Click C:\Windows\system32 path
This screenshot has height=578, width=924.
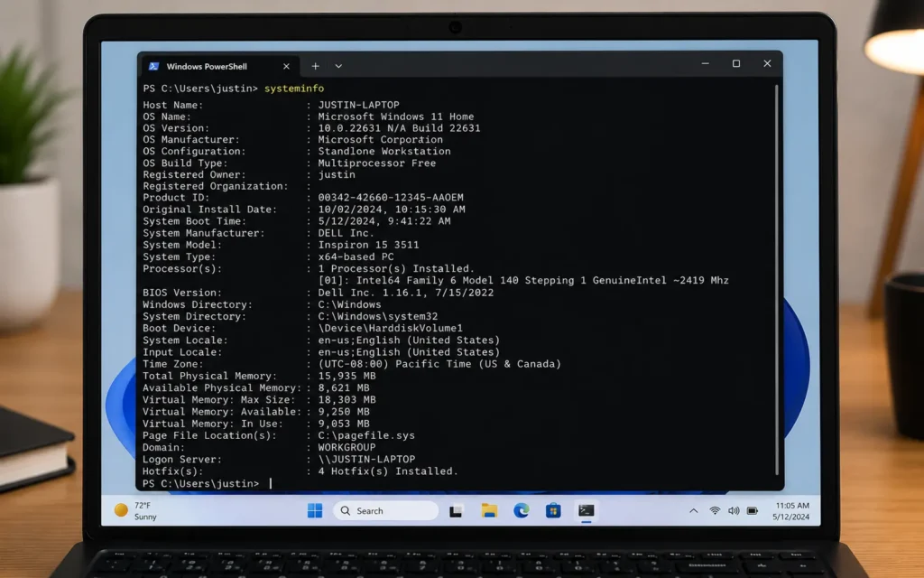[378, 317]
